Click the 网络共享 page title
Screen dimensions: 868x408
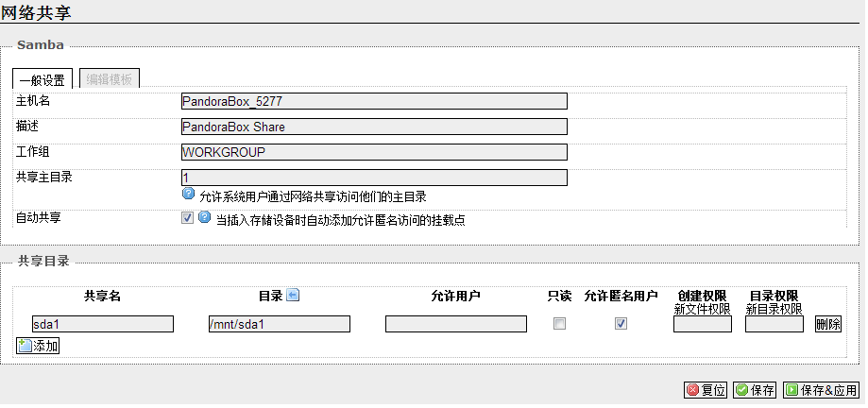click(36, 12)
